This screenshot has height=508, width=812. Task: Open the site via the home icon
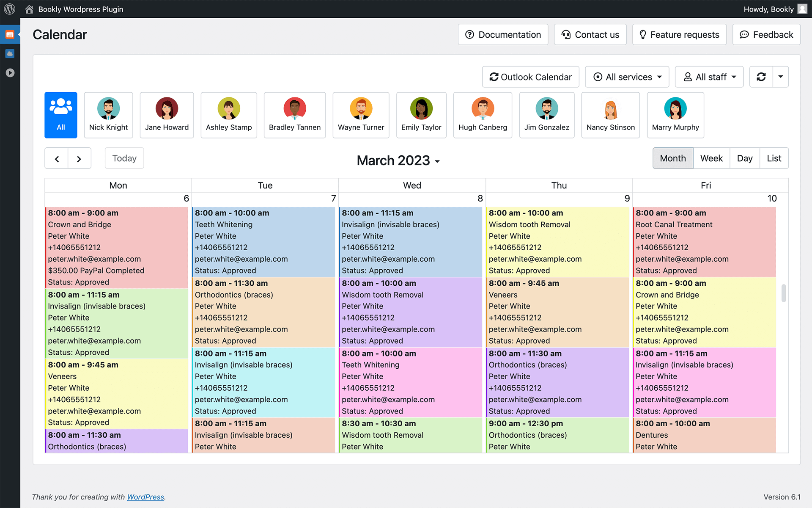pos(29,9)
